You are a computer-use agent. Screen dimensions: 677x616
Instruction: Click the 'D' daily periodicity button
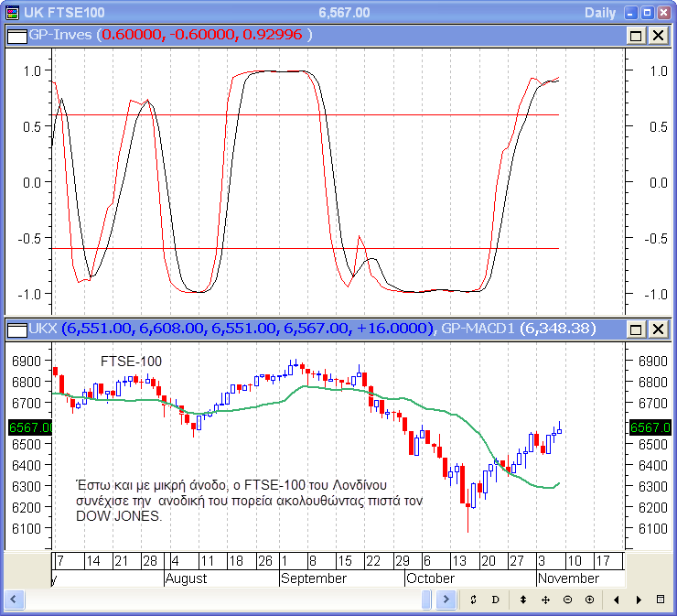pyautogui.click(x=495, y=600)
